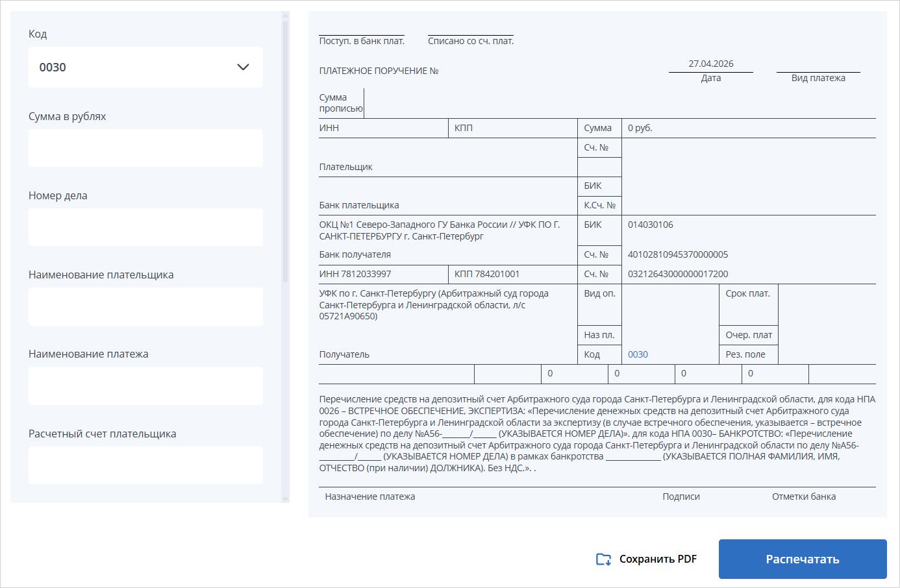Click the ИНН 7812033997 cell
The height and width of the screenshot is (588, 900).
tap(355, 274)
